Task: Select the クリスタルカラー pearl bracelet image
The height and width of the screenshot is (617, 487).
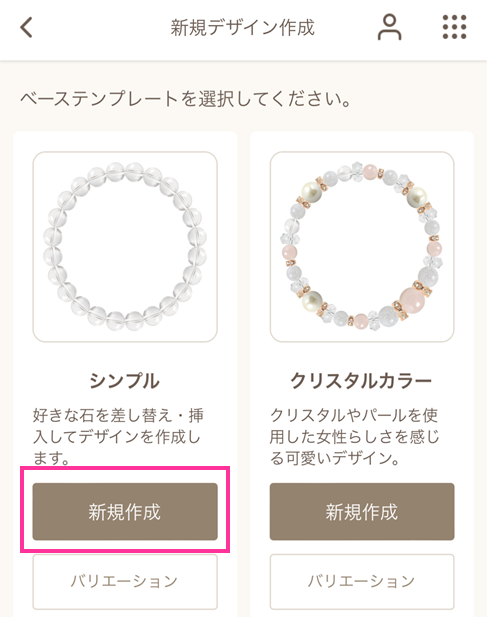Action: point(362,247)
